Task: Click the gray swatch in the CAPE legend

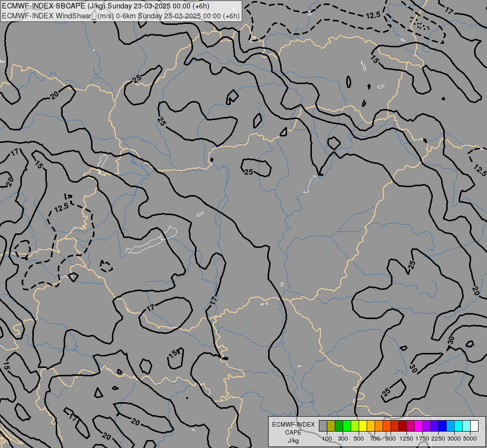Action: 323,426
